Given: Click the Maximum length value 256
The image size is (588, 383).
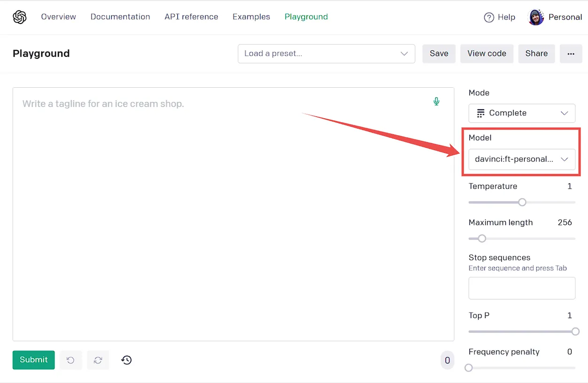Looking at the screenshot, I should pos(565,222).
